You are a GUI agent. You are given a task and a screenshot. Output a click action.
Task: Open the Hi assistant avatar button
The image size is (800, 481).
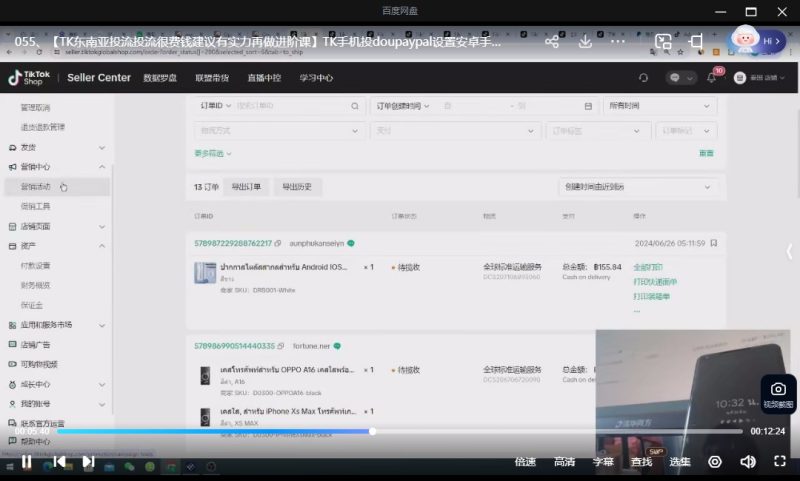pyautogui.click(x=758, y=40)
